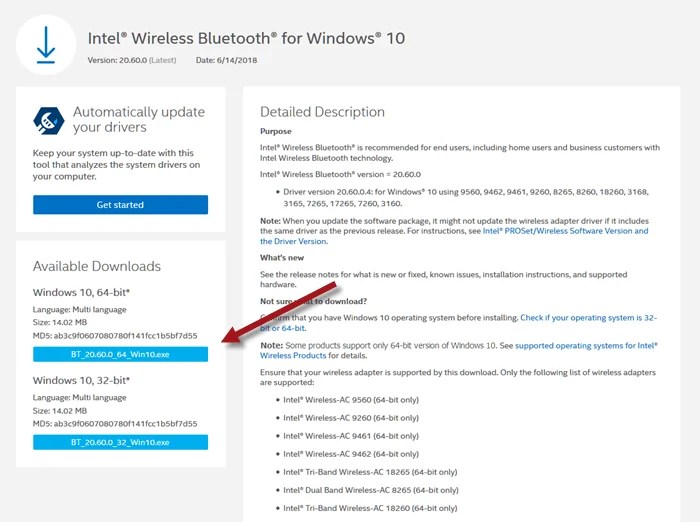Click 'Intel Wireless Bluetooth version = 20.60.0' text
Viewport: 700px width, 522px height.
coord(341,175)
